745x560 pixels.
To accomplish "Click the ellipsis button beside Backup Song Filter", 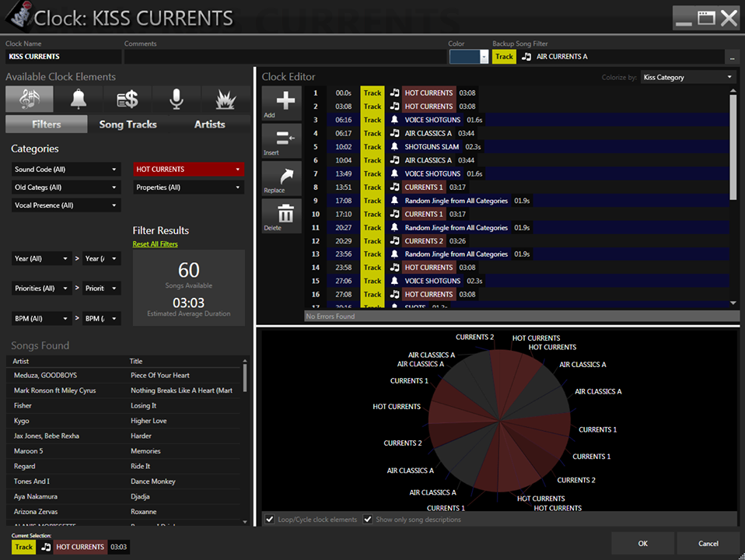I will [x=732, y=57].
